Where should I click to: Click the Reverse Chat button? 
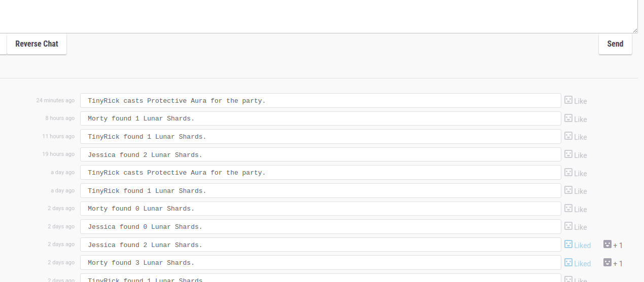37,44
